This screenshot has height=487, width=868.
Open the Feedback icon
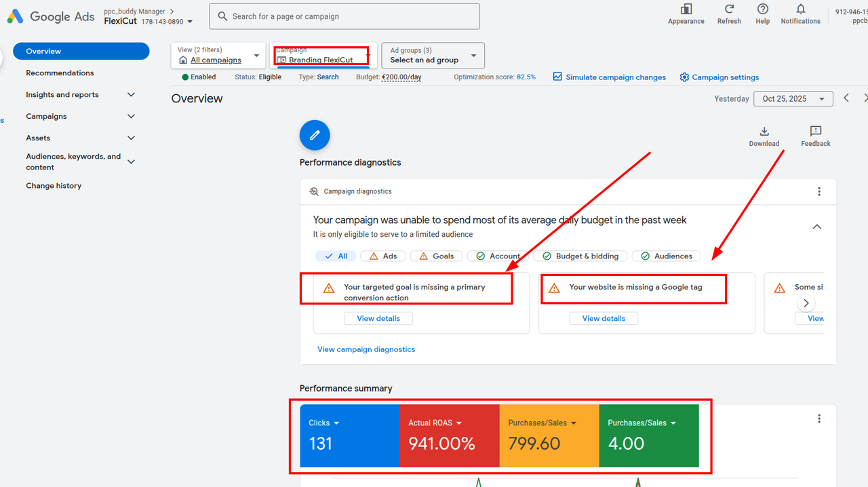[x=816, y=131]
